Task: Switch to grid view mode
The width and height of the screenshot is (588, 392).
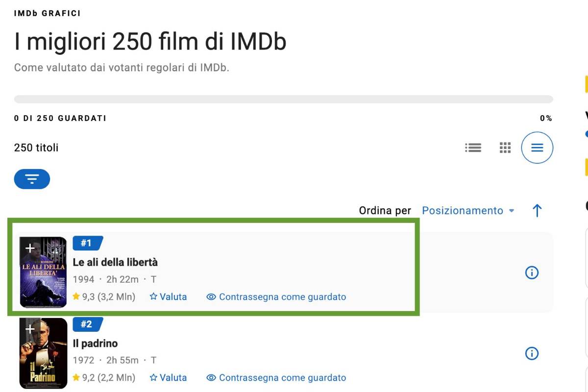Action: [504, 147]
